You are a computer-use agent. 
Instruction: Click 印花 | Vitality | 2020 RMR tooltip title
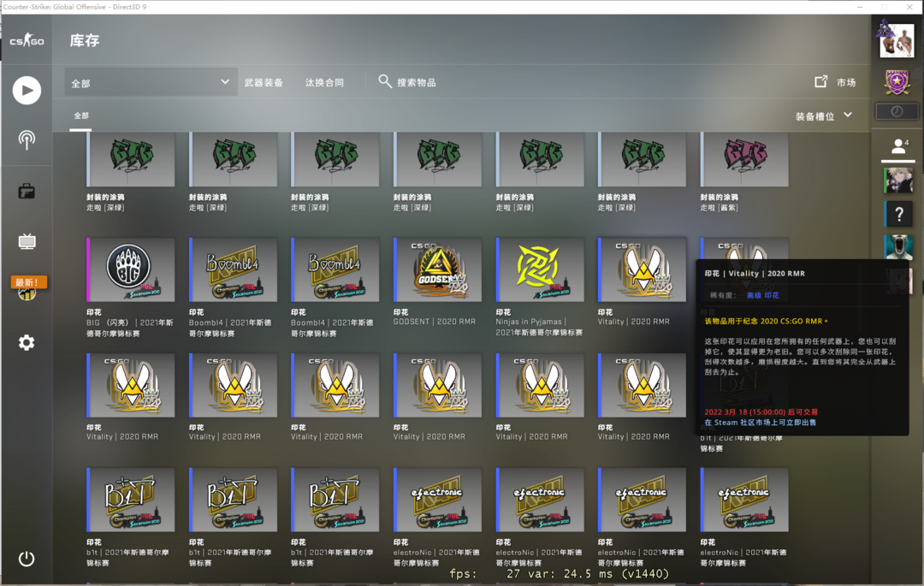tap(755, 273)
